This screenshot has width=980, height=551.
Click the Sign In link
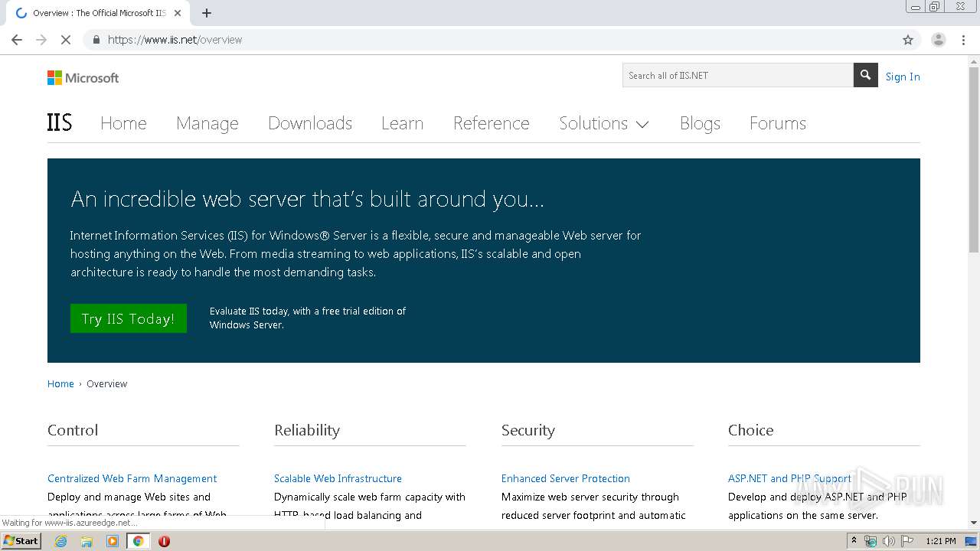click(x=903, y=77)
